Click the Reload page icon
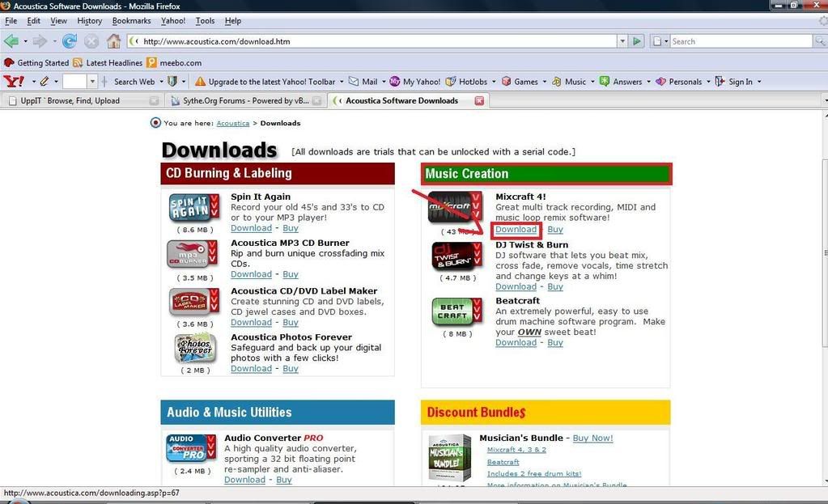The width and height of the screenshot is (828, 504). coord(70,41)
